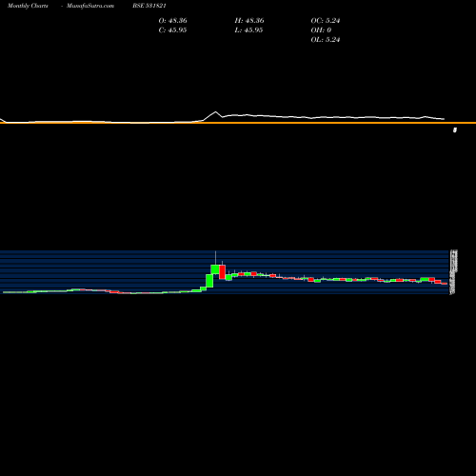Click the high value 'H: 48.36'
The image size is (476, 476).
click(249, 21)
